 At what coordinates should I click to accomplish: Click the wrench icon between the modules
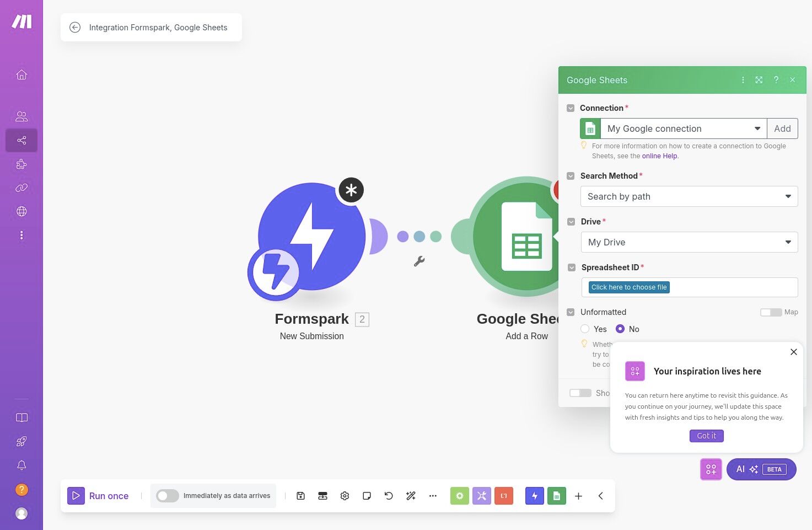[x=419, y=261]
